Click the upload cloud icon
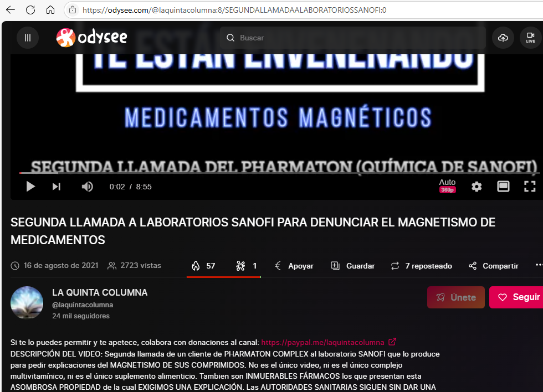 [503, 38]
